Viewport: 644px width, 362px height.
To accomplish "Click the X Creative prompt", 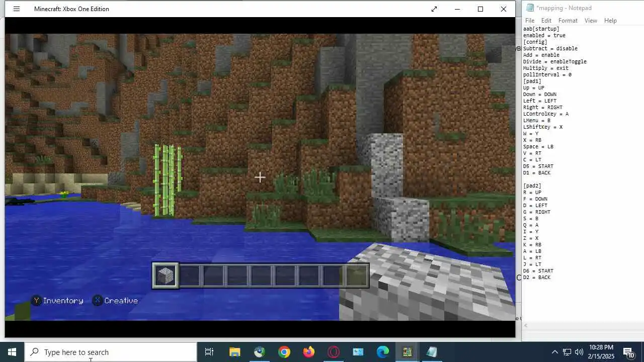I will click(x=115, y=301).
